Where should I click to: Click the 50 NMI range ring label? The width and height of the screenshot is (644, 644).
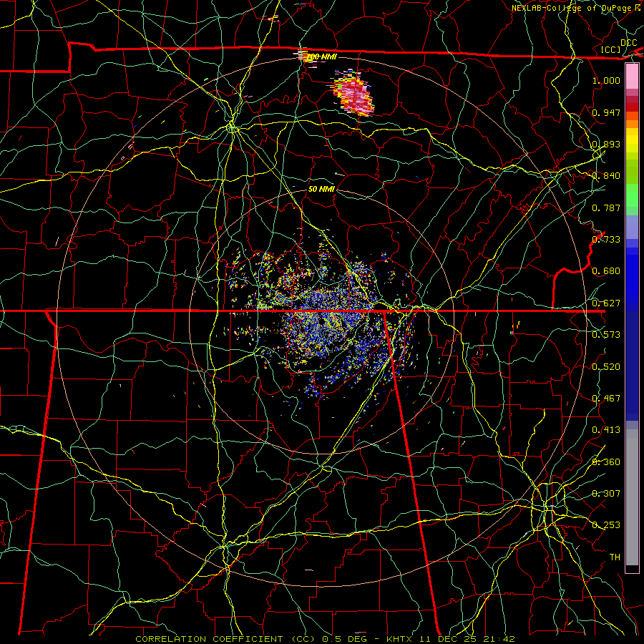pos(321,189)
